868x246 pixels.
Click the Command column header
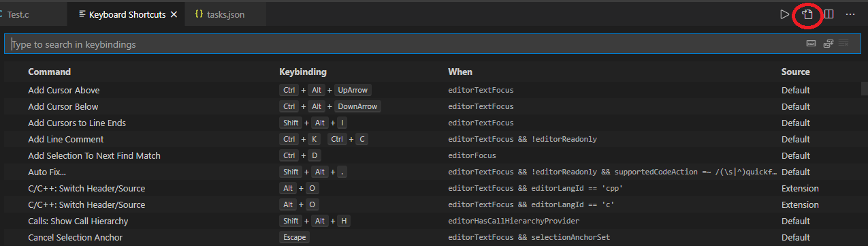[49, 72]
